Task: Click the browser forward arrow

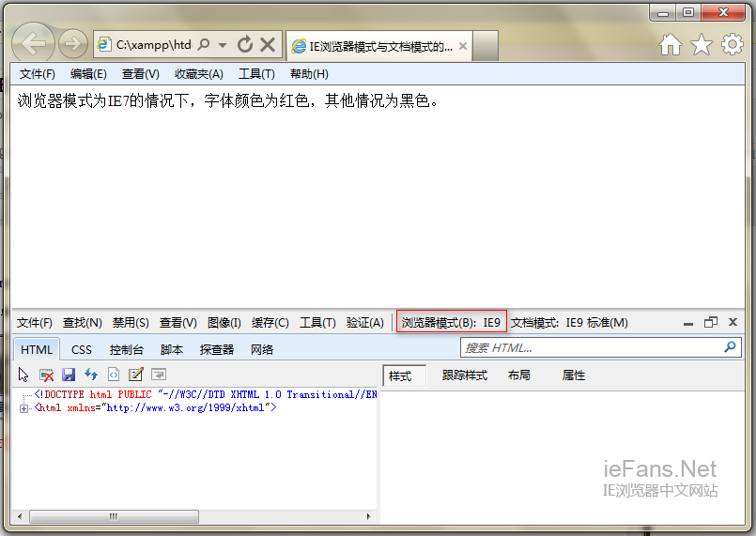Action: (73, 44)
